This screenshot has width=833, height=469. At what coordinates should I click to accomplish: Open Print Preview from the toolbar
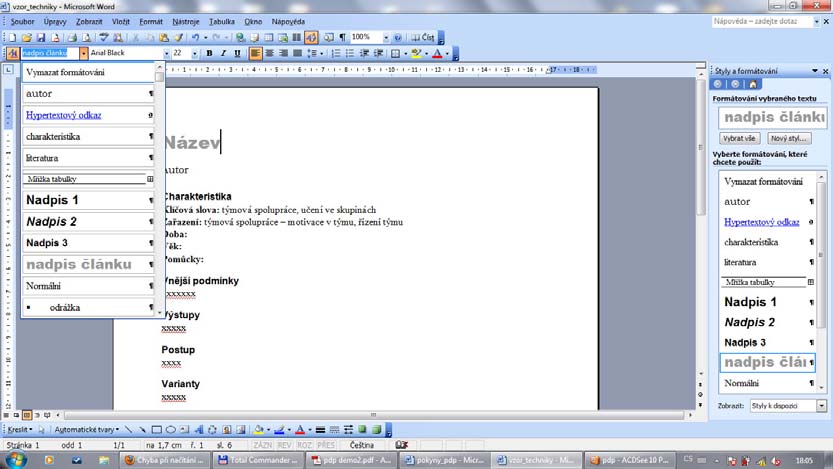pos(86,37)
